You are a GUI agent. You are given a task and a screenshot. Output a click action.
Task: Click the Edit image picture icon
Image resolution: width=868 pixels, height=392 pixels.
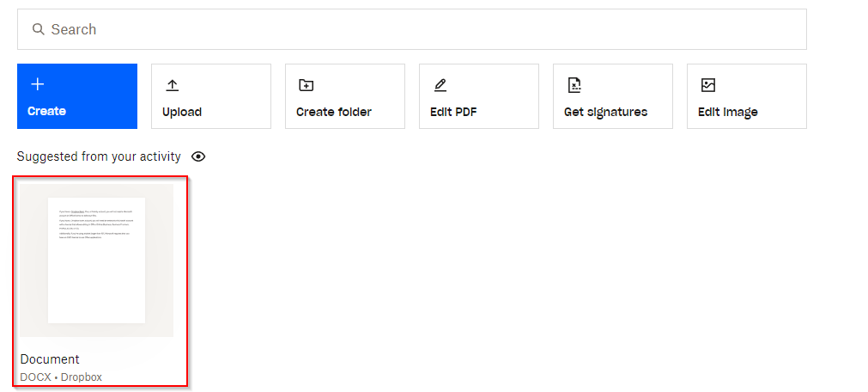coord(708,85)
